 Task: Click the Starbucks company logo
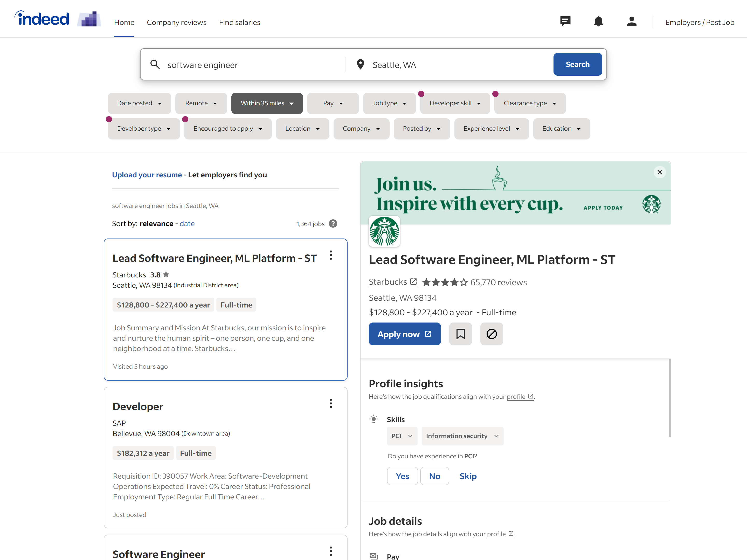(384, 232)
